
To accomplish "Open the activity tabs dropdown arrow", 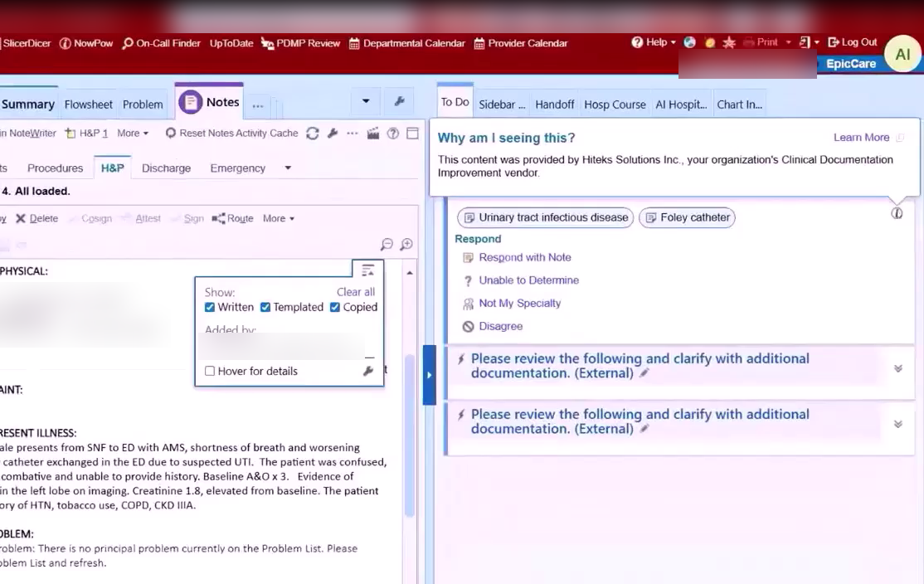I will click(x=366, y=101).
